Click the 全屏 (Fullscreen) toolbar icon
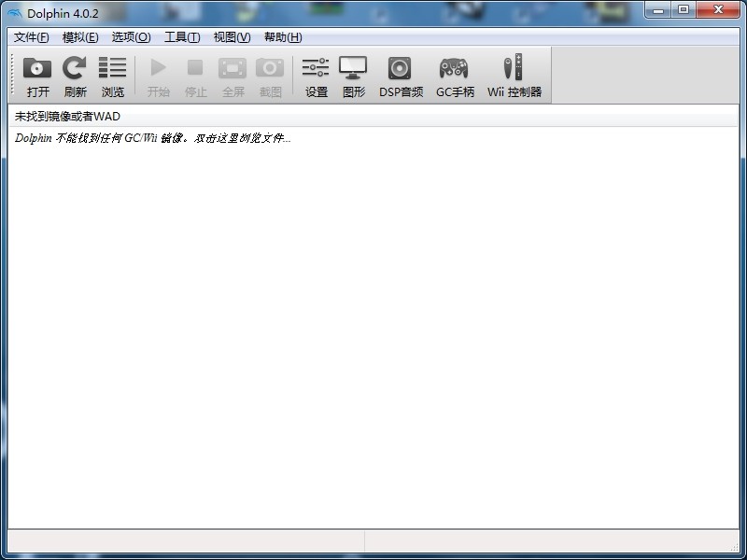This screenshot has height=560, width=747. pyautogui.click(x=233, y=68)
